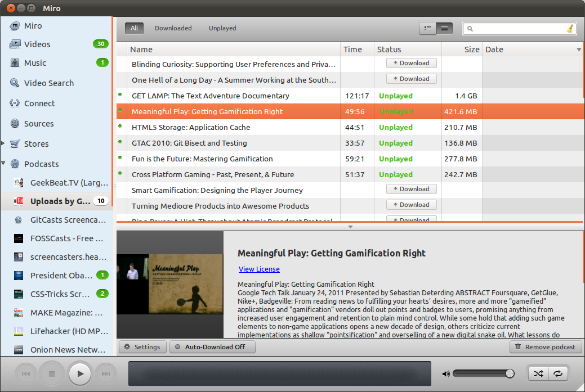This screenshot has height=392, width=585.
Task: Open Video Search magnifier icon
Action: 15,83
